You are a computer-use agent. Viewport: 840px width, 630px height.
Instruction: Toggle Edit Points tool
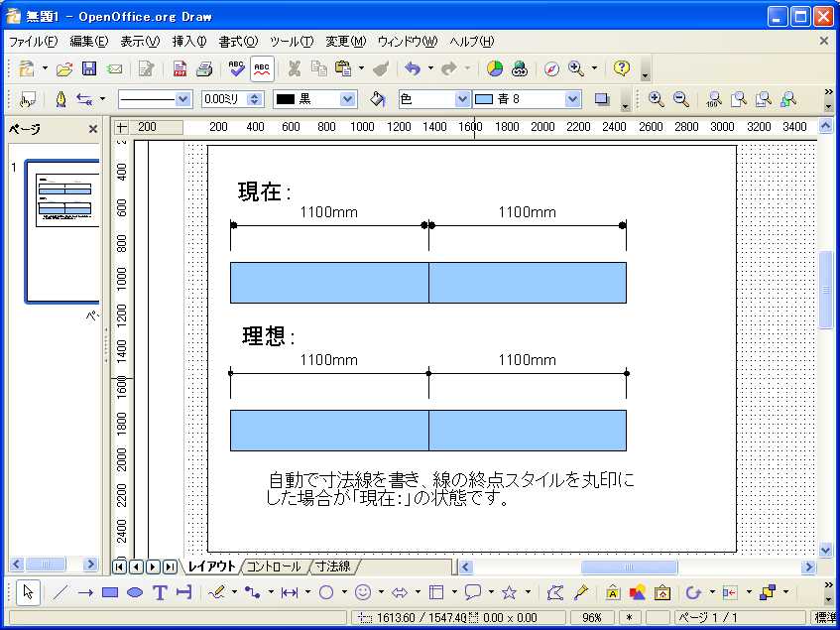[554, 592]
